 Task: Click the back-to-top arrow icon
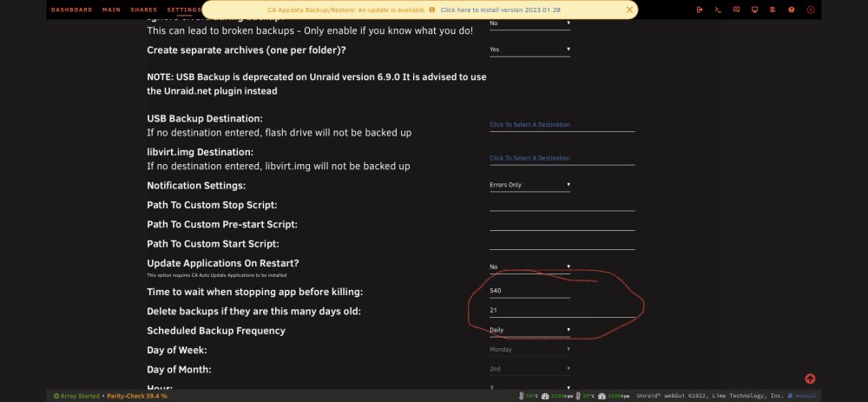point(810,379)
